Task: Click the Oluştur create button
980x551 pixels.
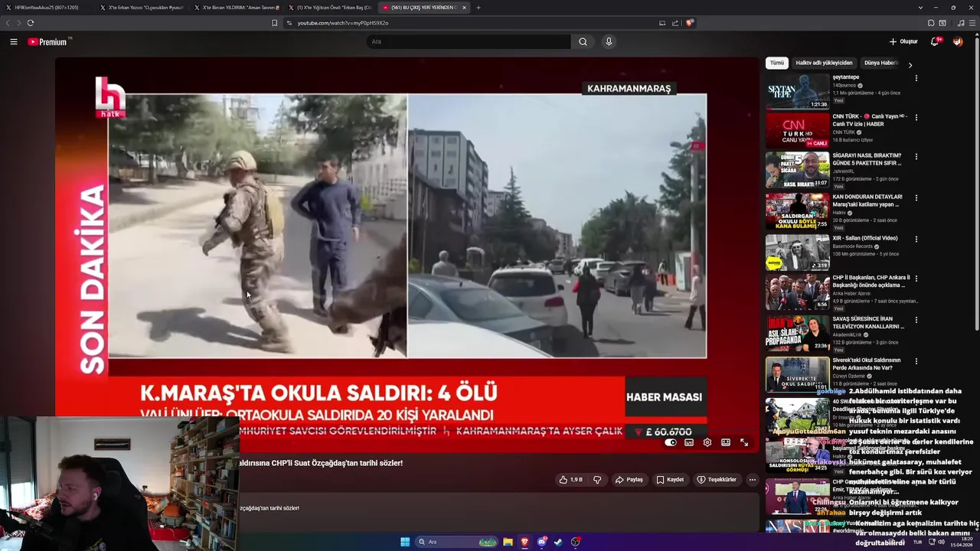Action: coord(903,41)
